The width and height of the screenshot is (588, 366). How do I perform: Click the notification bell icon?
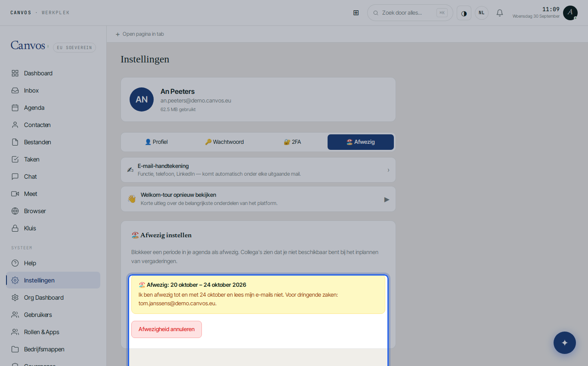(500, 13)
